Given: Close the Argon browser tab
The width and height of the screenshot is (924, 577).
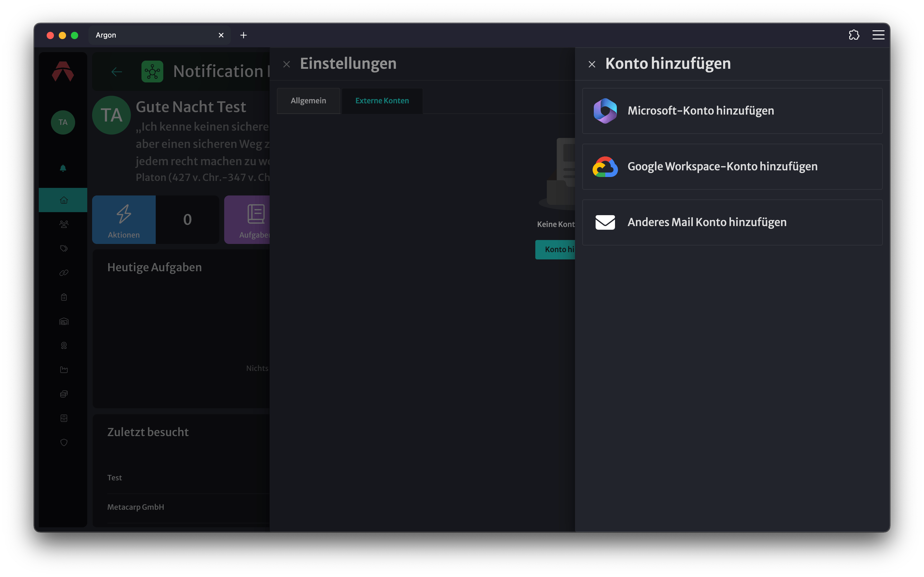Looking at the screenshot, I should point(221,35).
